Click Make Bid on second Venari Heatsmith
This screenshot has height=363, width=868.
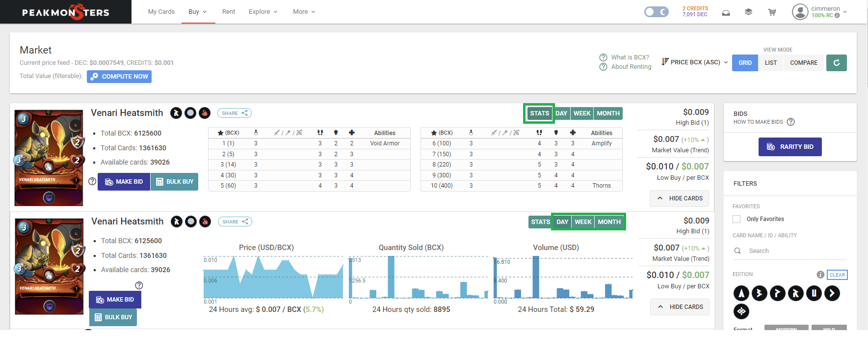115,300
